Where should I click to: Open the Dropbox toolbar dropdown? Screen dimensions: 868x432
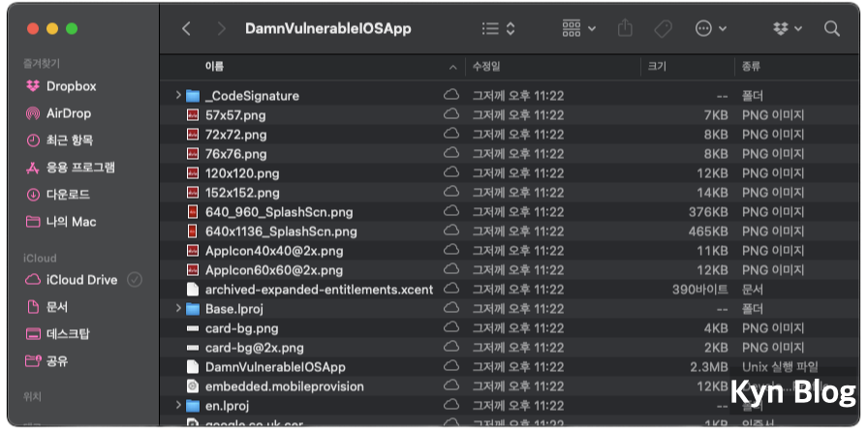pos(788,29)
